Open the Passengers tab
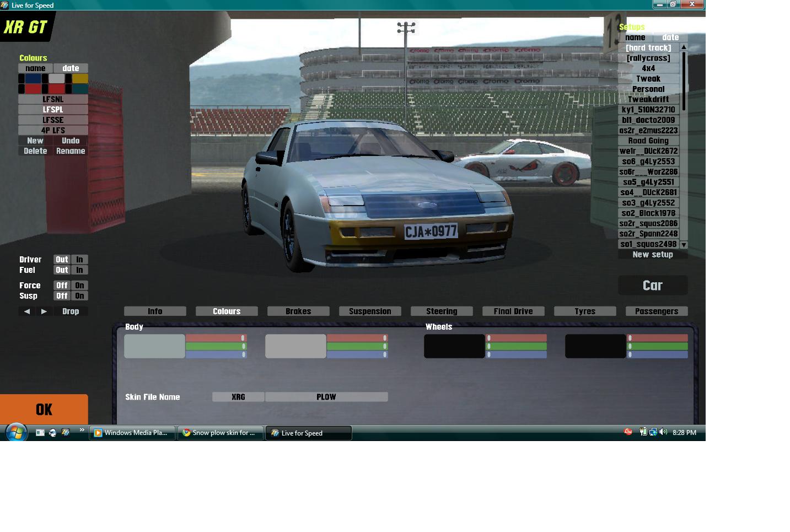Viewport: 790px width, 532px height. click(x=657, y=311)
